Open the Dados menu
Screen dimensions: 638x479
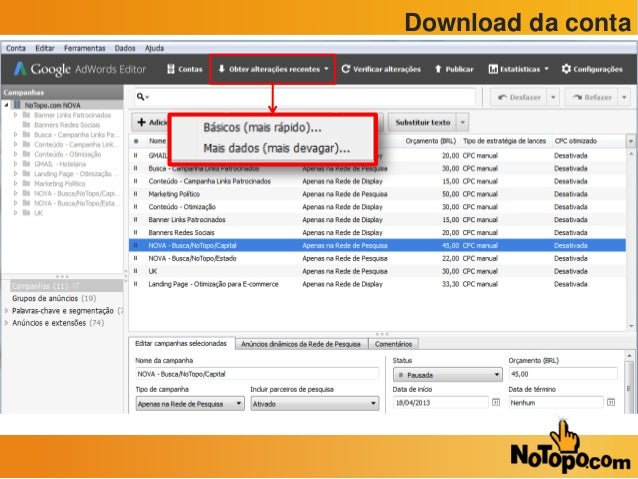coord(125,48)
